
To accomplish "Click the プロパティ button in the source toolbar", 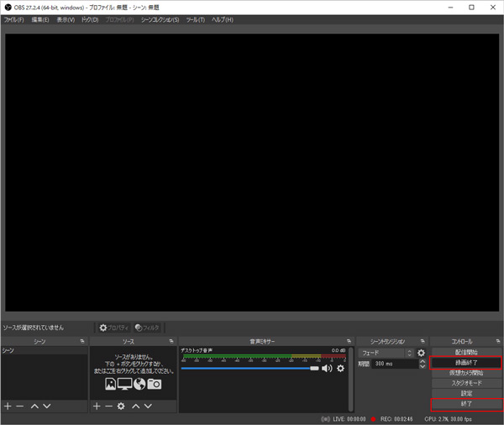I will pos(113,328).
